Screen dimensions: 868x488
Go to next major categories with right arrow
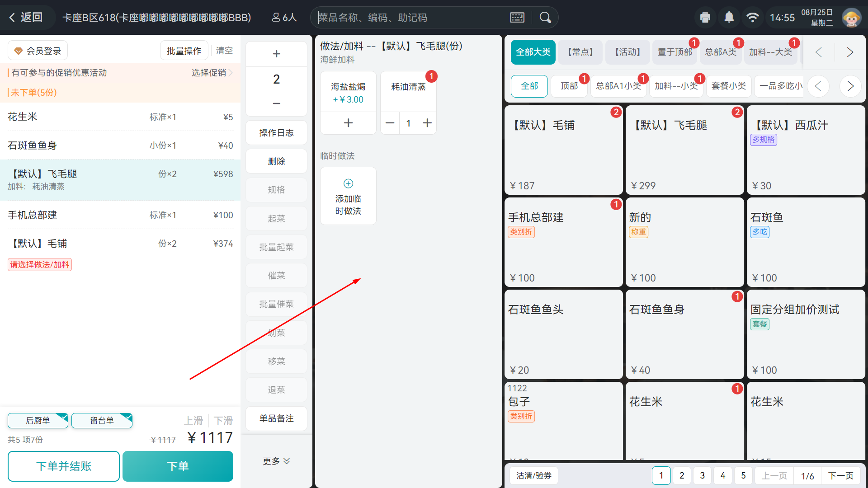pyautogui.click(x=850, y=52)
